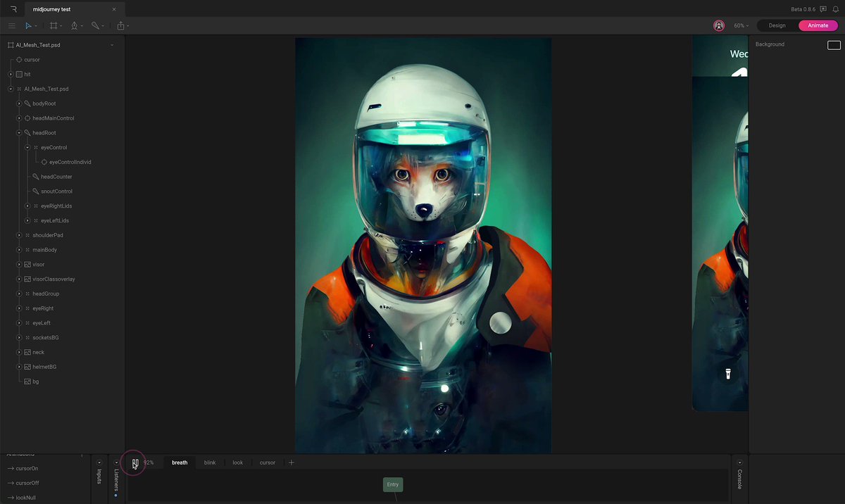
Task: Pick the Artboard tool in toolbar
Action: click(x=54, y=25)
